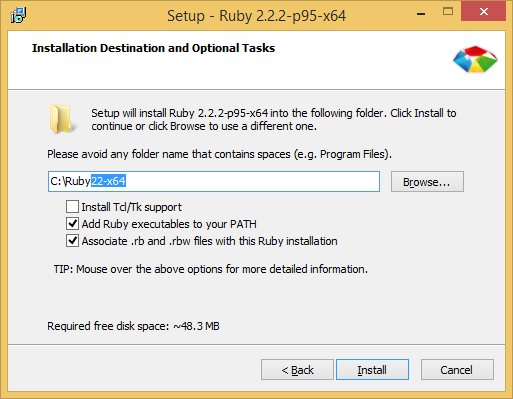Start installation with the Install button
The height and width of the screenshot is (399, 513).
coord(372,370)
